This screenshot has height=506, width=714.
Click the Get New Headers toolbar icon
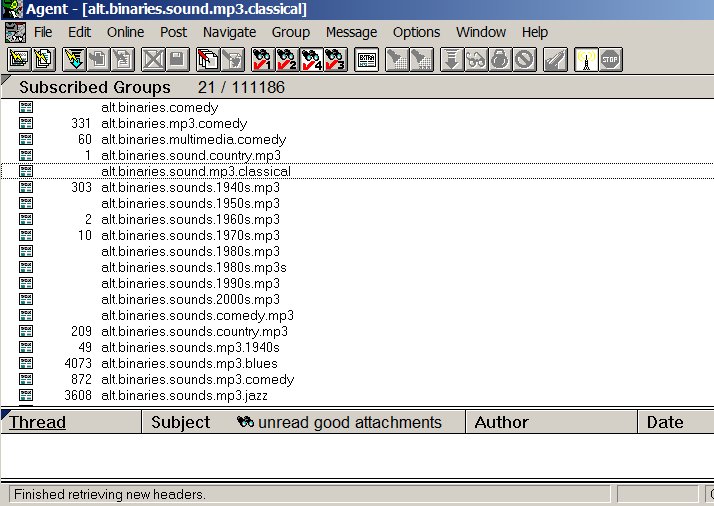click(x=73, y=59)
